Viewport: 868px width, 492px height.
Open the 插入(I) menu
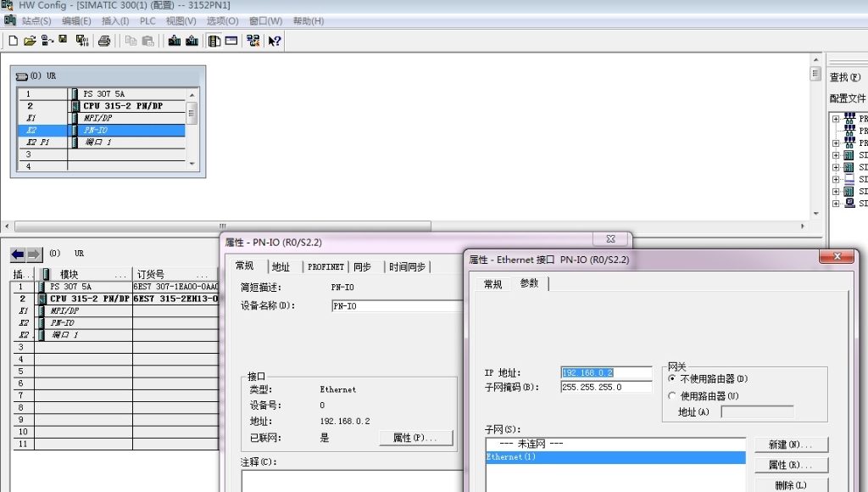tap(115, 21)
